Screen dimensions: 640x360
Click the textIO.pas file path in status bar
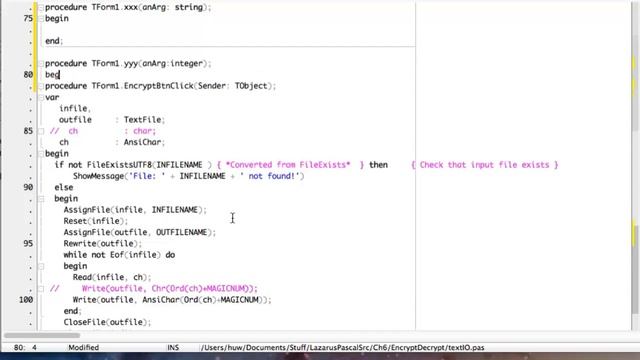(x=342, y=348)
